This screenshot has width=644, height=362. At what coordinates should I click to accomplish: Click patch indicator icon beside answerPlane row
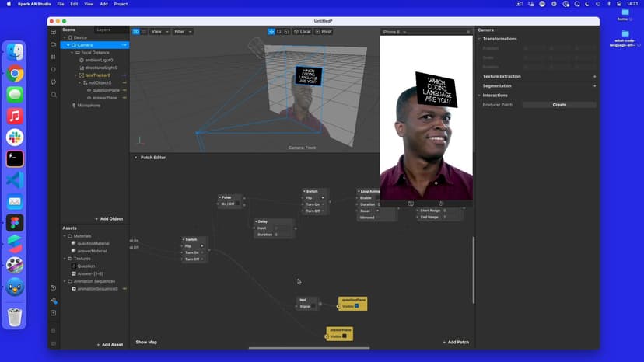(x=124, y=98)
